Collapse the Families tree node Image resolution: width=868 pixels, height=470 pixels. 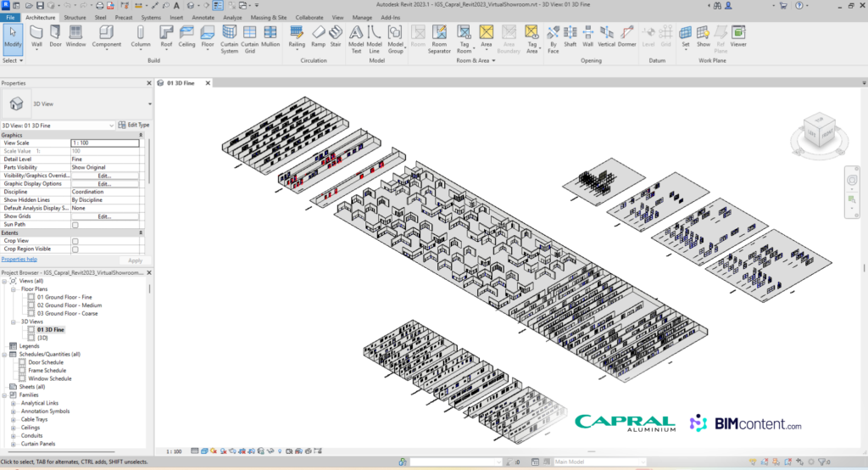point(4,395)
